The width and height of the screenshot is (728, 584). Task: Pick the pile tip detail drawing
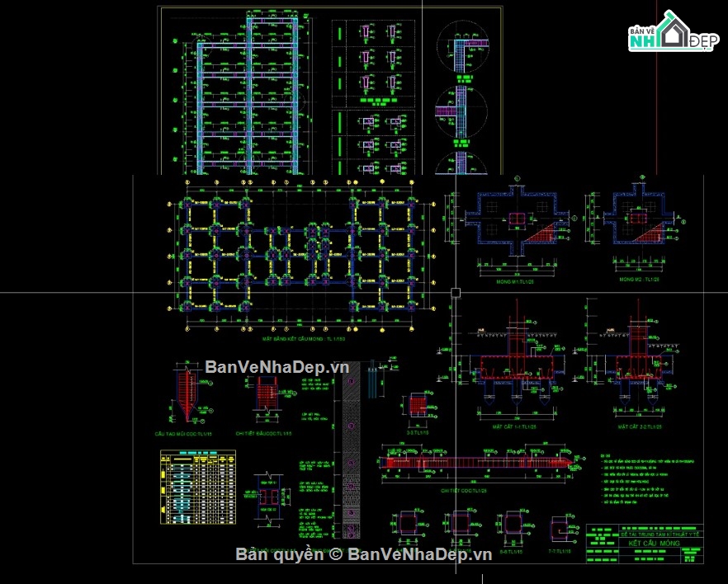(188, 393)
